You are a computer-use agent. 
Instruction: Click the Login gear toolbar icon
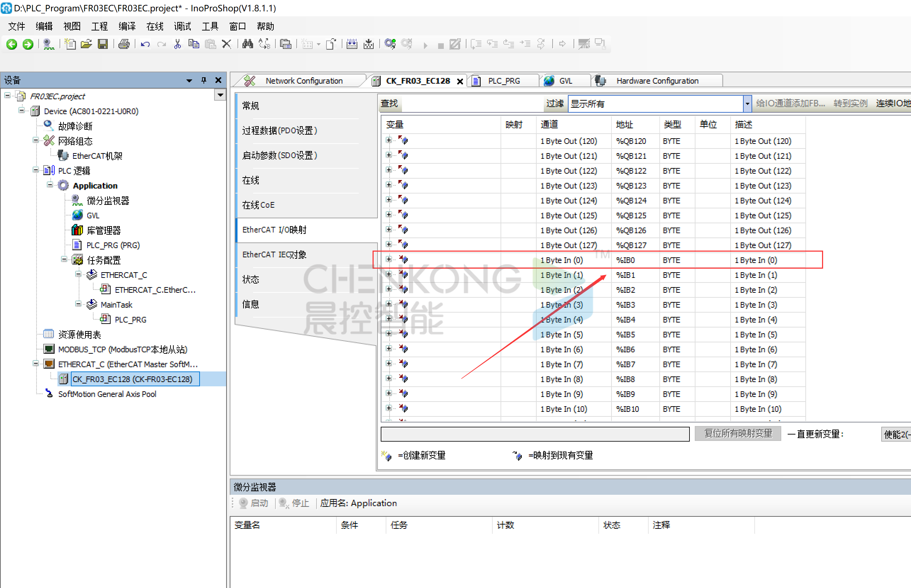[x=390, y=44]
